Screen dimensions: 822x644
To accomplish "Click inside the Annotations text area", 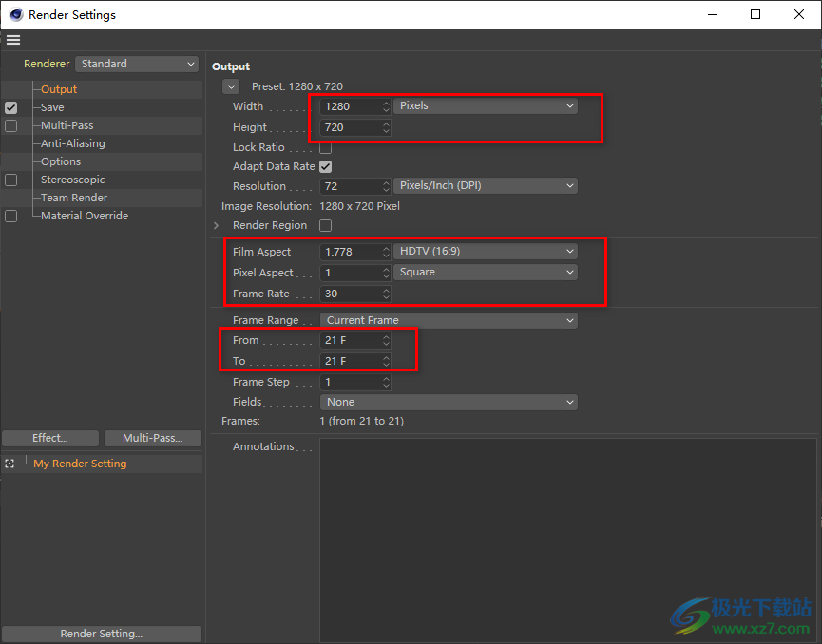I will [x=568, y=540].
